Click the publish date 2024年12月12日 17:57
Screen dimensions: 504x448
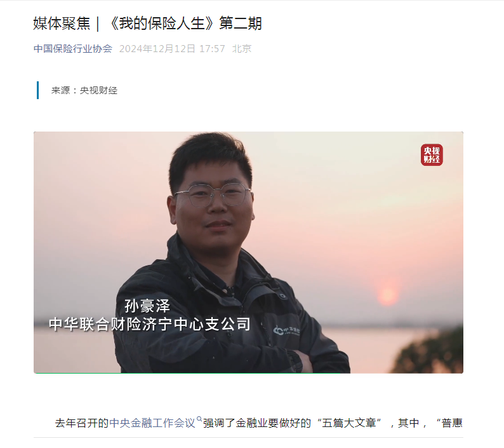click(x=172, y=48)
